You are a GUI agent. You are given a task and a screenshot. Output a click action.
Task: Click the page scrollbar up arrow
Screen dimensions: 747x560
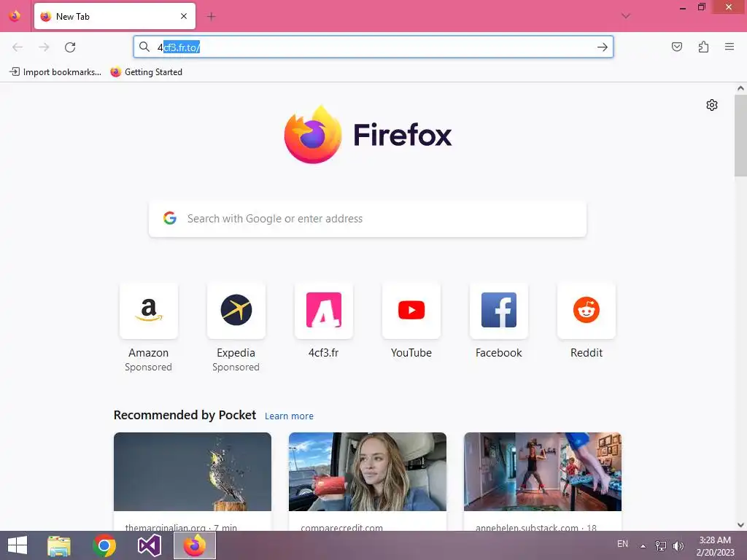(x=740, y=88)
